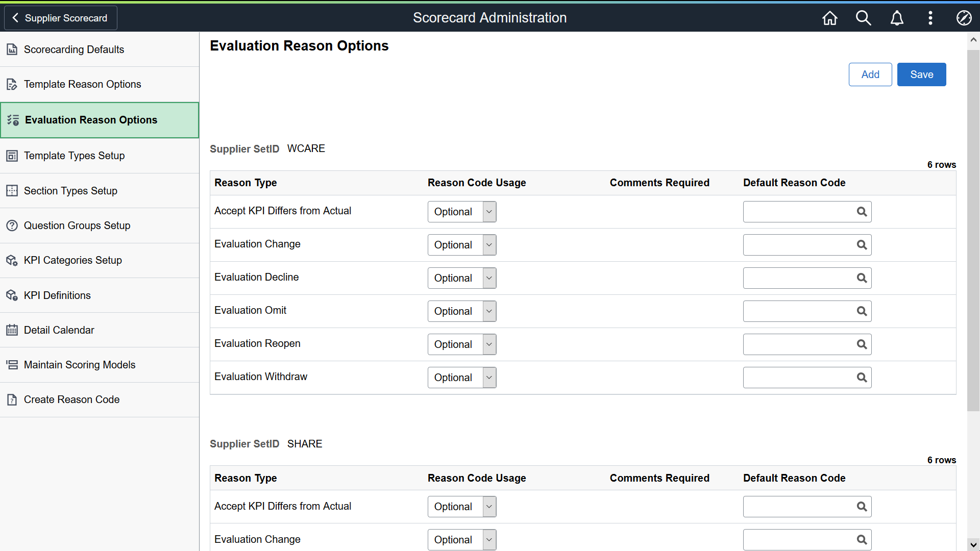Expand Reason Code Usage for Evaluation Omit
The height and width of the screenshot is (551, 980).
[x=489, y=311]
